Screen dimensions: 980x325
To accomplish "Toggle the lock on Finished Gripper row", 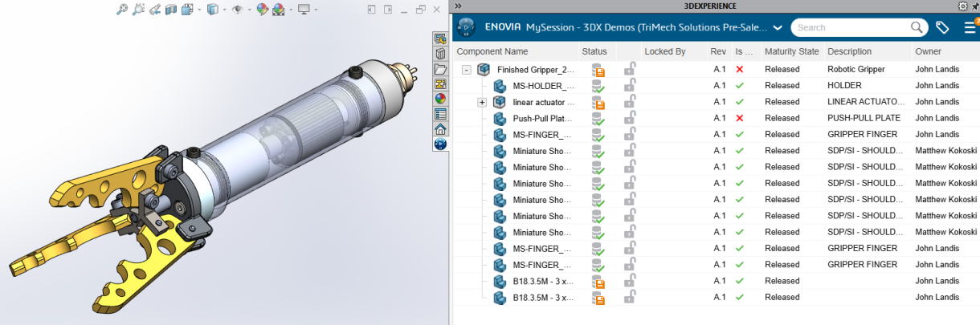I will tap(630, 69).
